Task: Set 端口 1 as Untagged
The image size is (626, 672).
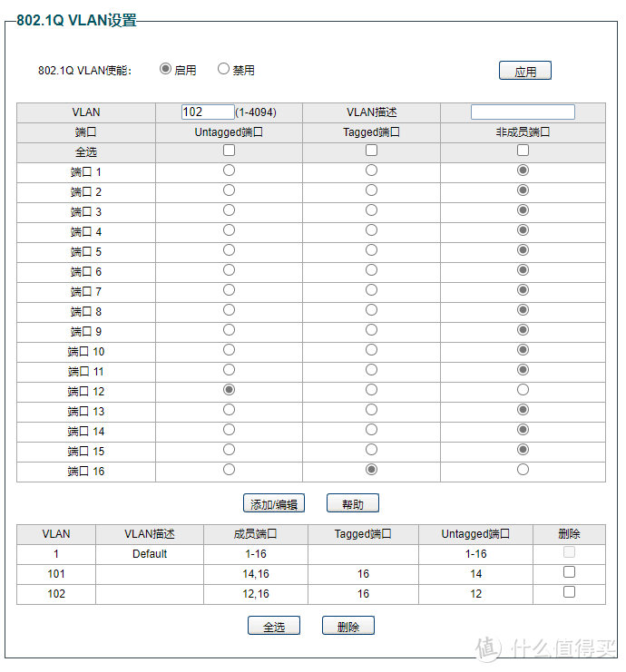Action: (229, 170)
